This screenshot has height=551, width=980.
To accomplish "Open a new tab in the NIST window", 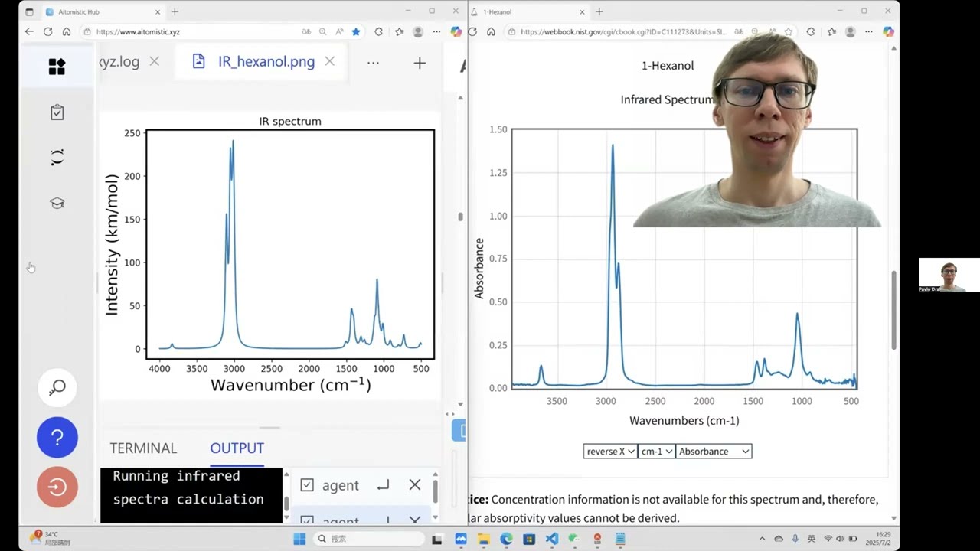I will (599, 11).
